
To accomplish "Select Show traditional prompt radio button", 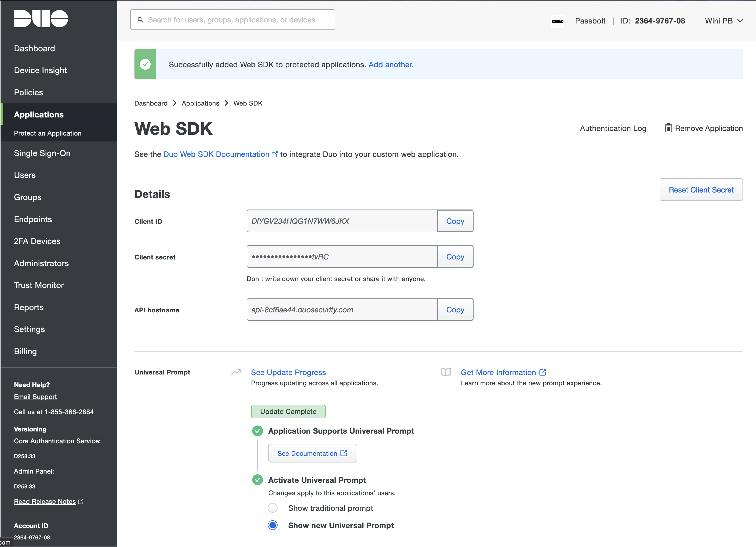I will (273, 508).
